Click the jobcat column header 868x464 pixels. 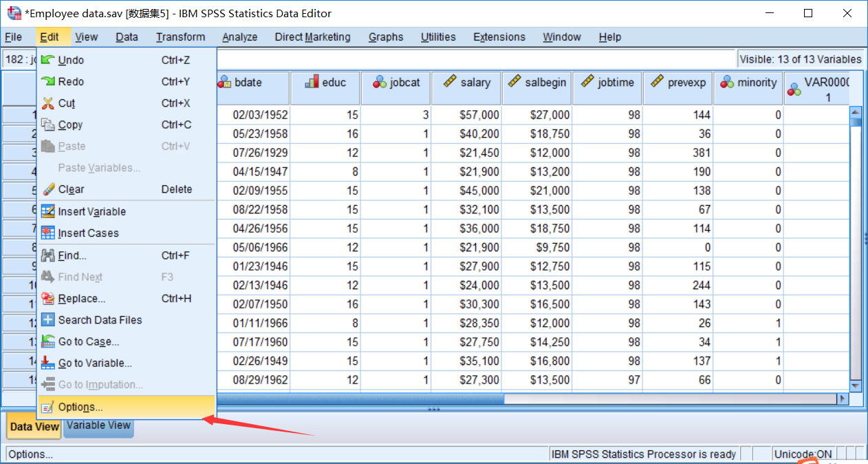pyautogui.click(x=395, y=88)
